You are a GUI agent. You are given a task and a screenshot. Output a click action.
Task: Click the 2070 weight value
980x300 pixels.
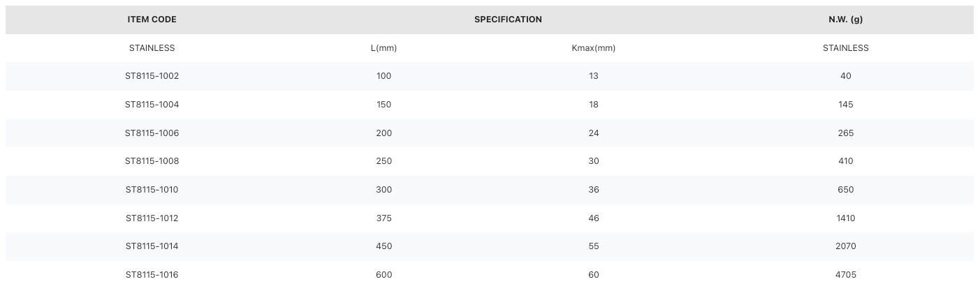click(x=845, y=246)
